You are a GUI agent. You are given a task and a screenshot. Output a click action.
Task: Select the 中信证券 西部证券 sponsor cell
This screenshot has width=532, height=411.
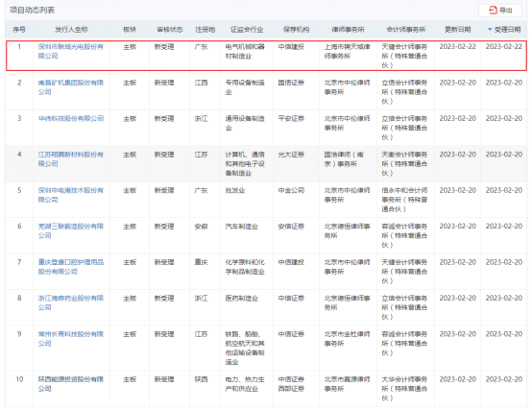click(291, 384)
